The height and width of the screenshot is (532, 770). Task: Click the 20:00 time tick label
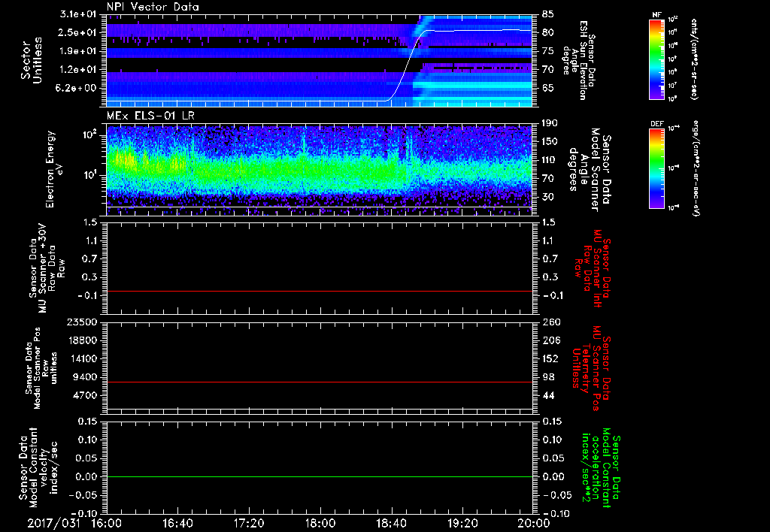(534, 523)
